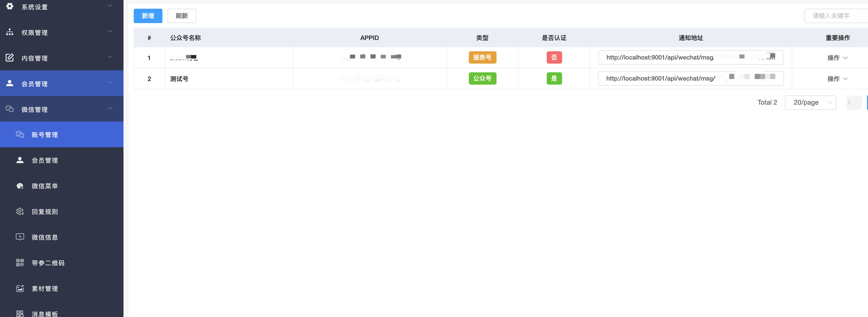Click the message icon beside 微信信息
Viewport: 868px width, 317px height.
tap(20, 237)
